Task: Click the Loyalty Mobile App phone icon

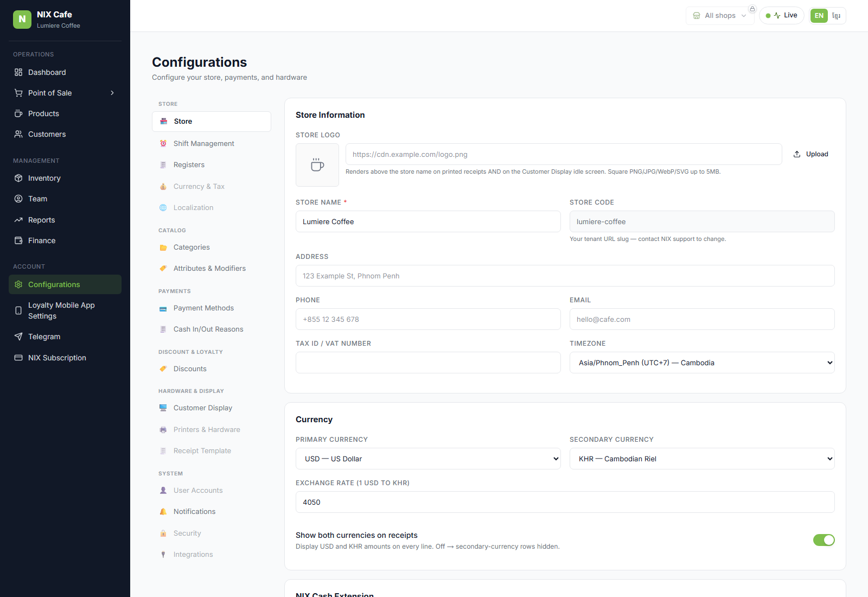Action: [x=18, y=310]
